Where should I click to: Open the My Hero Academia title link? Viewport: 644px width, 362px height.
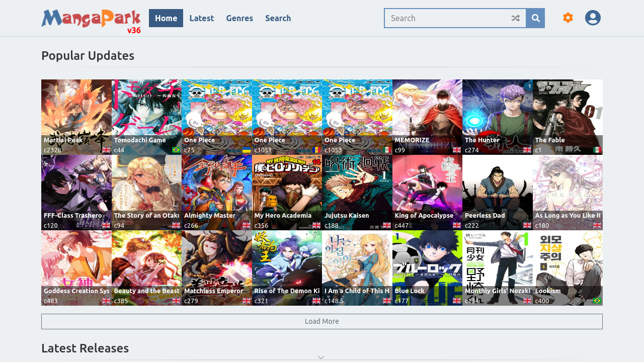point(283,215)
